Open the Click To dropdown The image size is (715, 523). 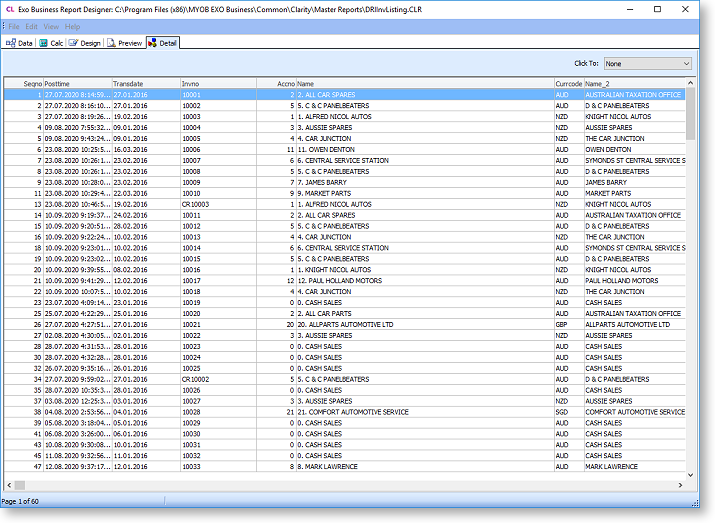point(648,63)
